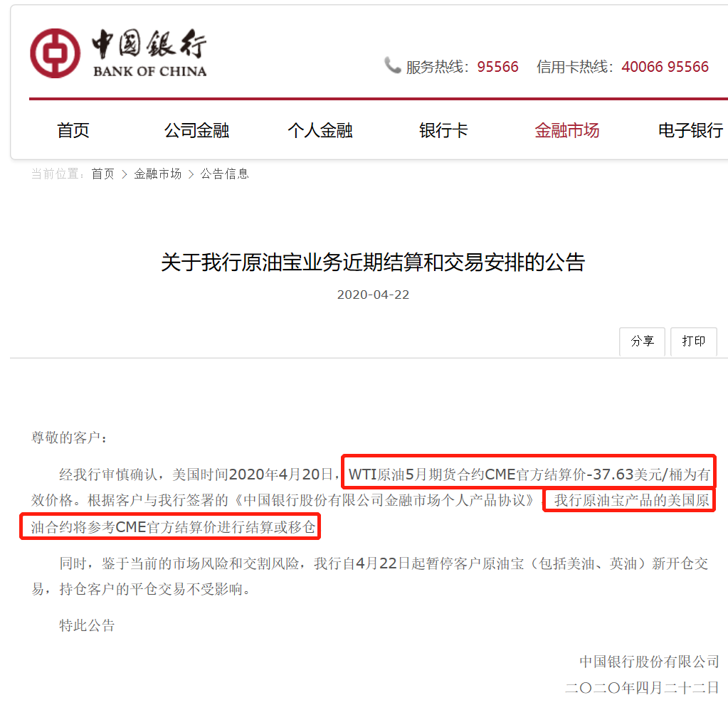Image resolution: width=728 pixels, height=705 pixels.
Task: Open the 公司金融 navigation menu item
Action: point(196,130)
